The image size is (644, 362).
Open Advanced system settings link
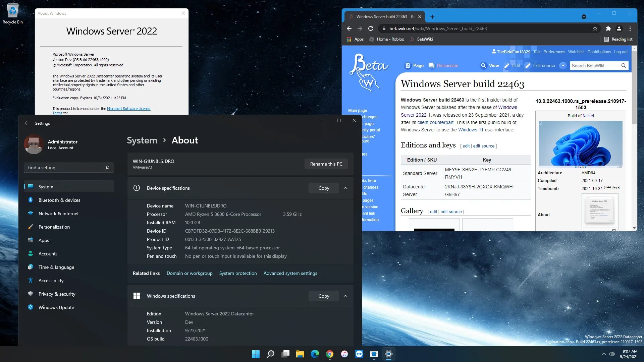point(290,273)
